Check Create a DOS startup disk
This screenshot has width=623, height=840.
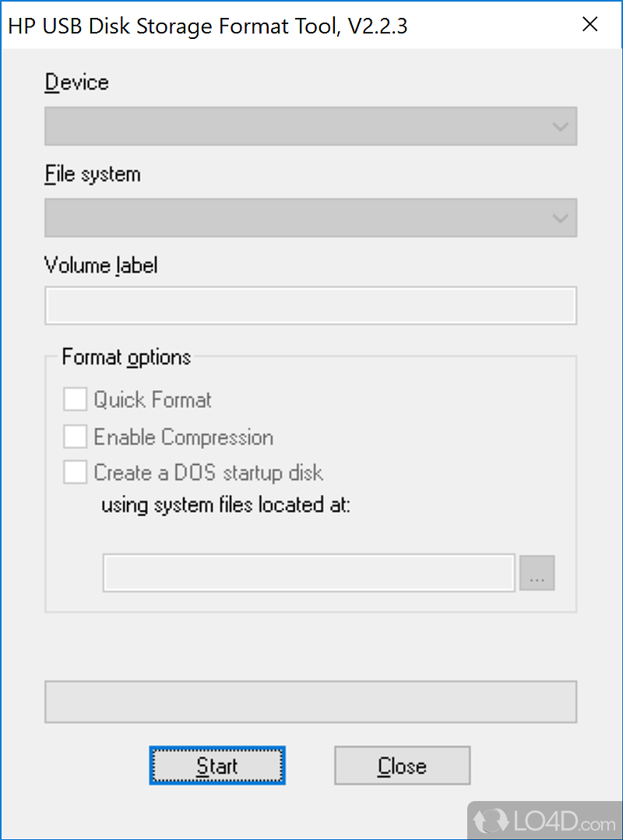pos(76,473)
